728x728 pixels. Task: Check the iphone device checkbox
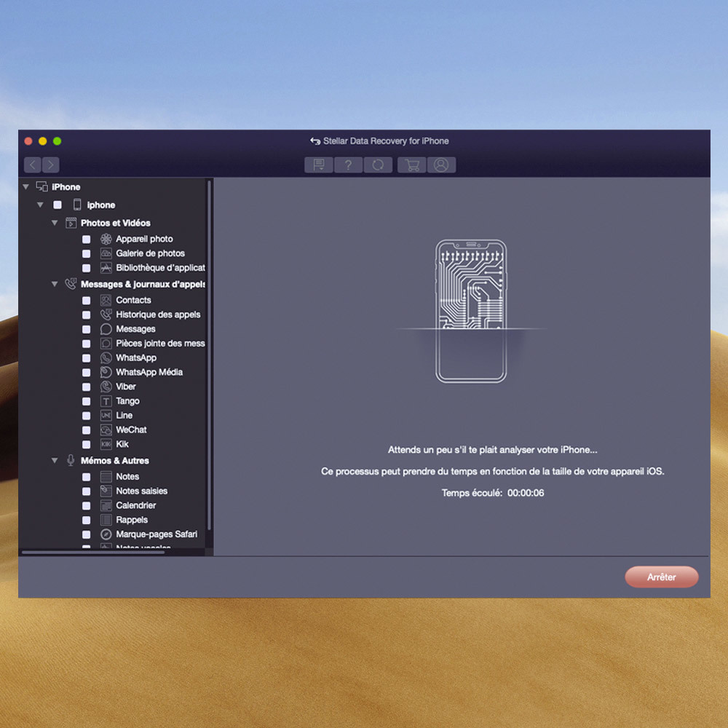click(x=58, y=205)
